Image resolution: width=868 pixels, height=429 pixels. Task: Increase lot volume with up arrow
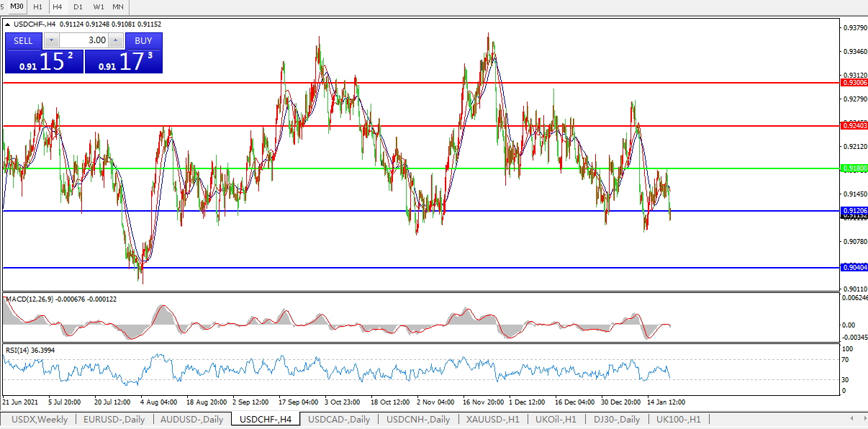115,40
